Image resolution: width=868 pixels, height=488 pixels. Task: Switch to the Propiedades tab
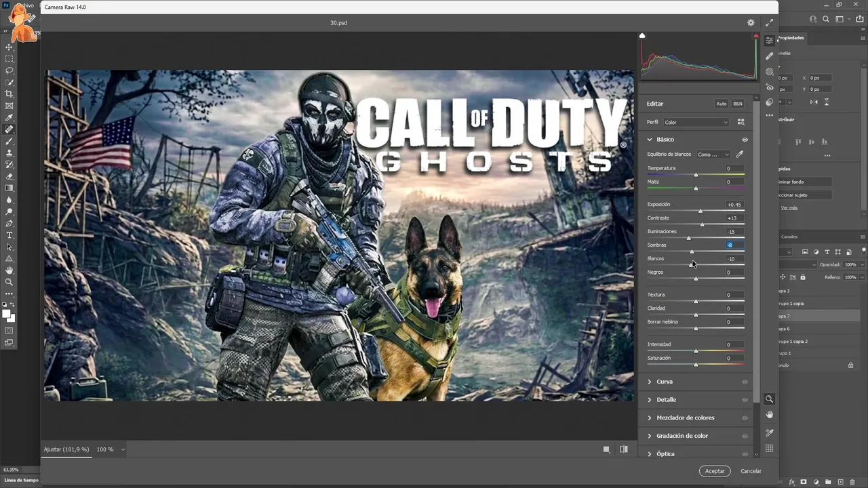(791, 38)
